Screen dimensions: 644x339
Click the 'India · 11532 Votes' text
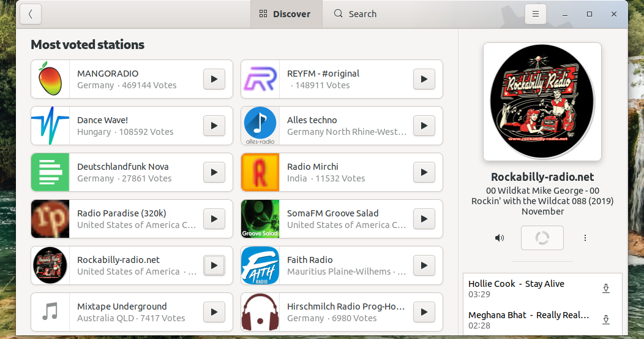[x=326, y=178]
